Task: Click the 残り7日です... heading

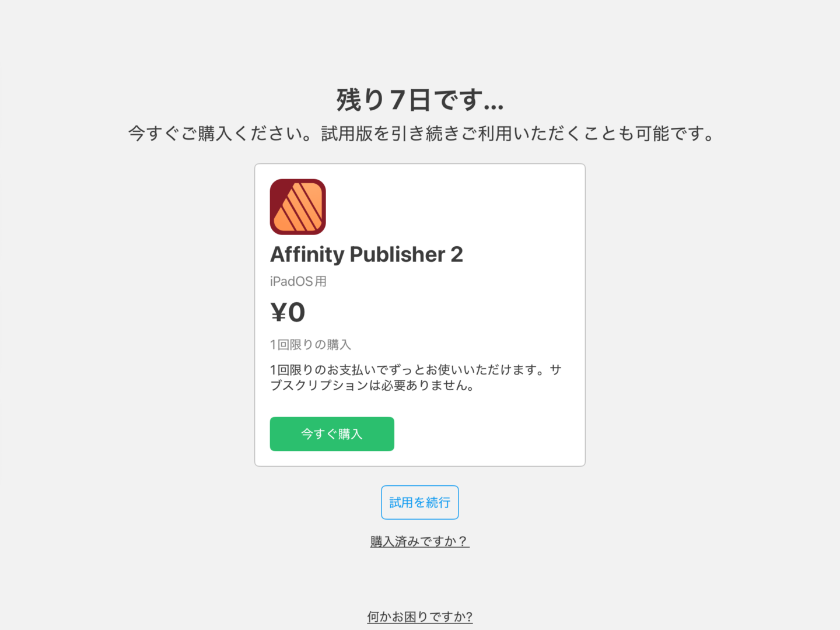Action: 420,100
